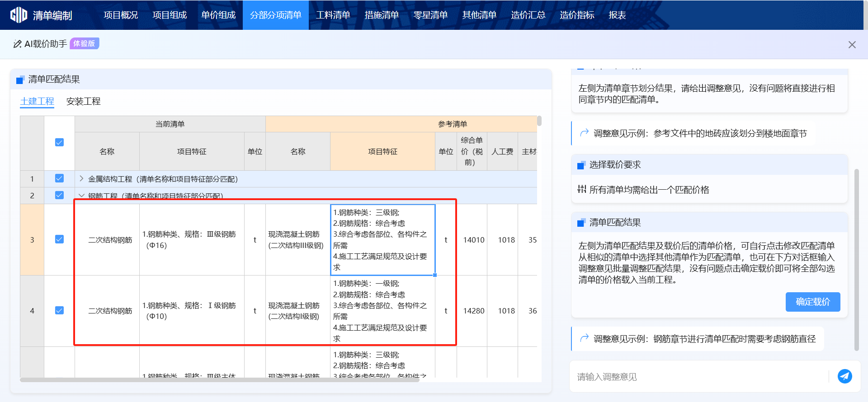Click cell 现浇混凝土钢筋(二次结构III级钢)
Screen dimensions: 868x402
point(298,240)
